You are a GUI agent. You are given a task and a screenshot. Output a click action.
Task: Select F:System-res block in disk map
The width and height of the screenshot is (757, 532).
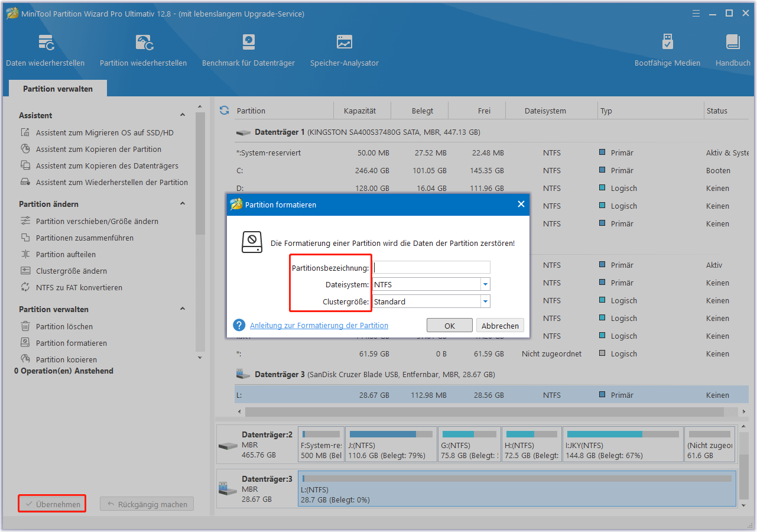coord(321,445)
